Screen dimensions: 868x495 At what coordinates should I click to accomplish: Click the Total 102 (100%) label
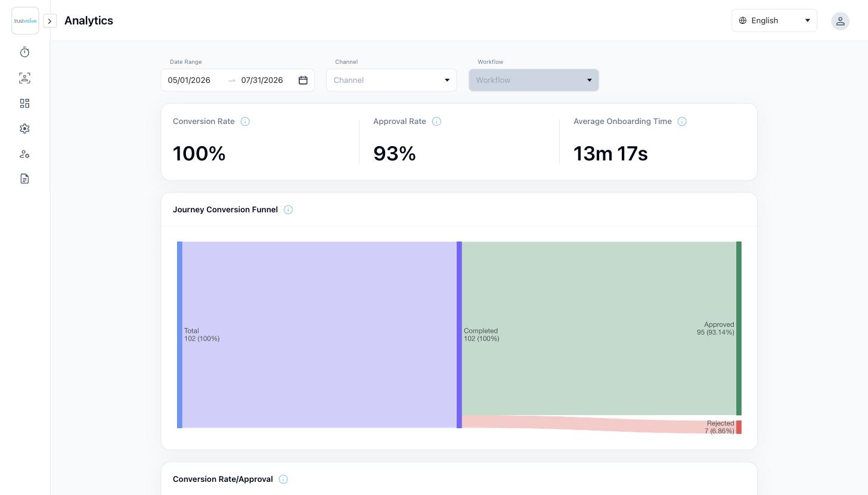coord(201,335)
